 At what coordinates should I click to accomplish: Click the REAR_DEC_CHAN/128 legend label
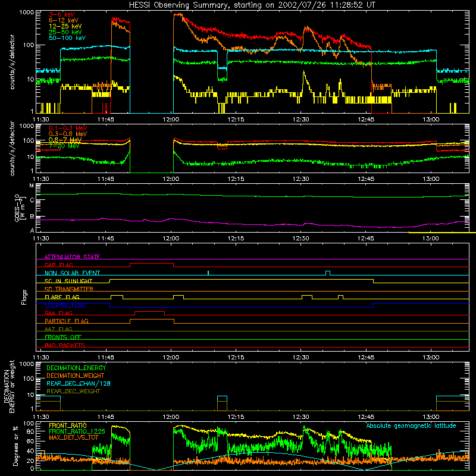point(79,383)
